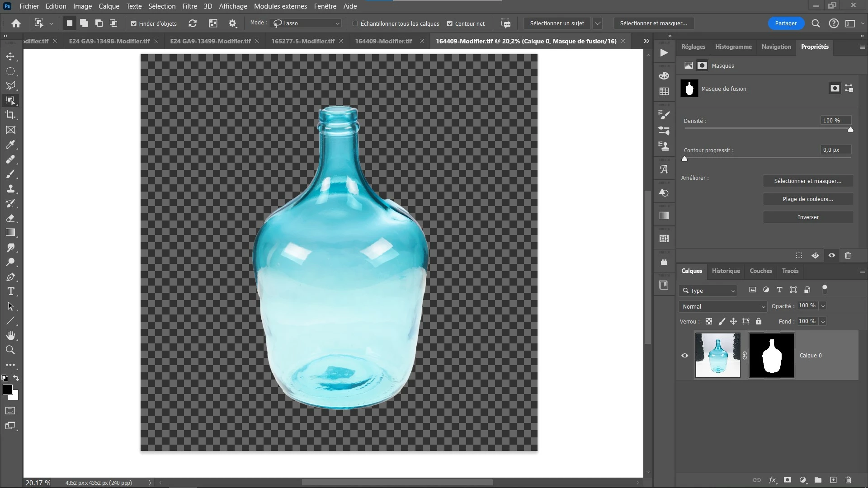Open the Mode Lasso dropdown
868x488 pixels.
(307, 23)
